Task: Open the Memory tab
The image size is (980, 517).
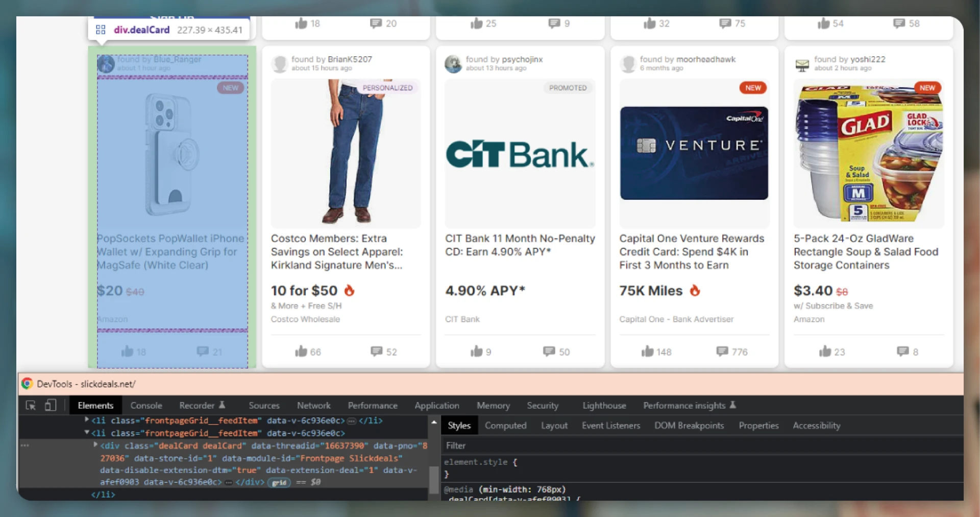Action: [x=493, y=405]
